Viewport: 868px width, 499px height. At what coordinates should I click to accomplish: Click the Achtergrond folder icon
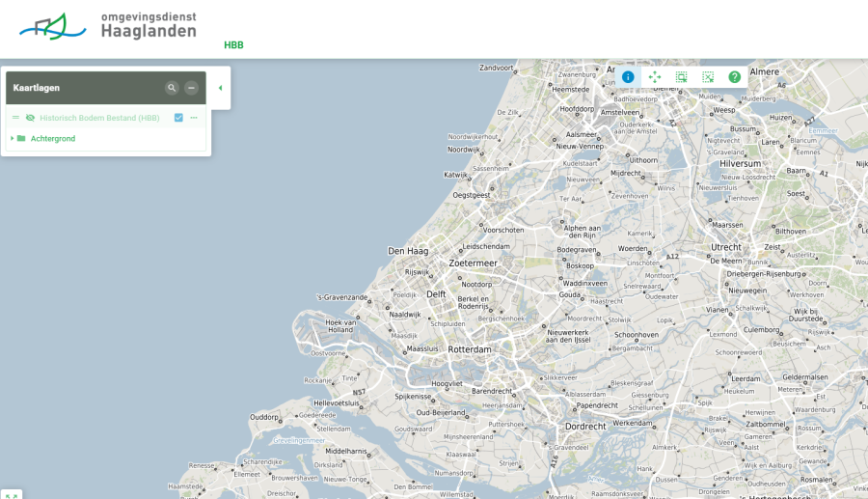21,138
